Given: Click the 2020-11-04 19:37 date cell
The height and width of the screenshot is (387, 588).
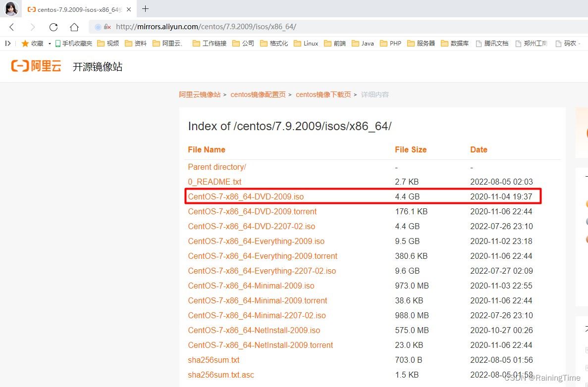Looking at the screenshot, I should pyautogui.click(x=501, y=196).
